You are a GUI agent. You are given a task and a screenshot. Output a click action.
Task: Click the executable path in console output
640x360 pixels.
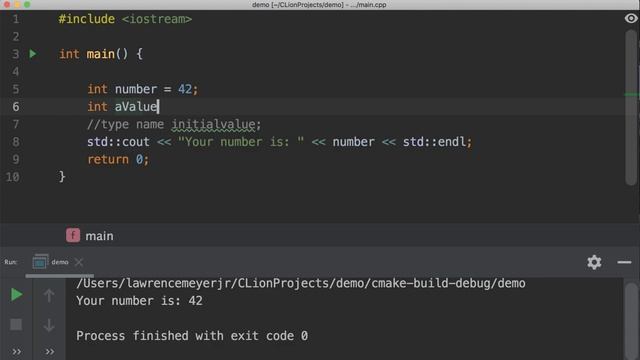click(301, 283)
